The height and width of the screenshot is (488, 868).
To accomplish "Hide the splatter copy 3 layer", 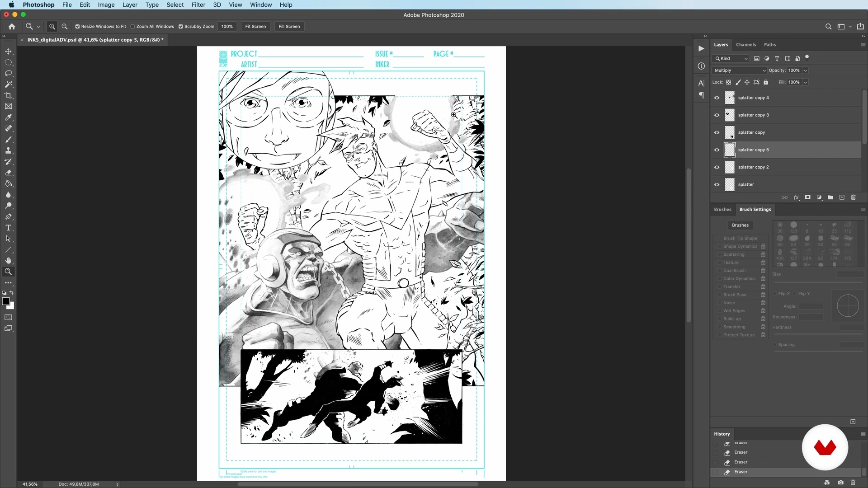I will tap(717, 115).
